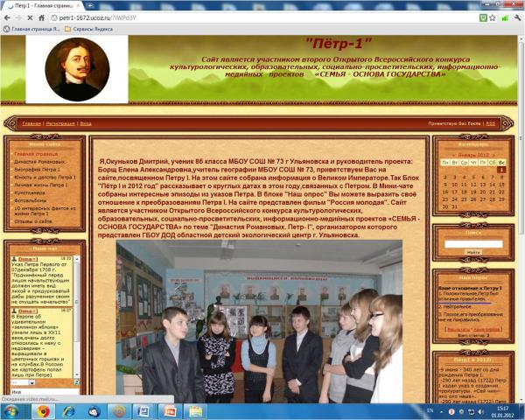This screenshot has width=525, height=420.
Task: Open the browser home page icon
Action: click(41, 17)
